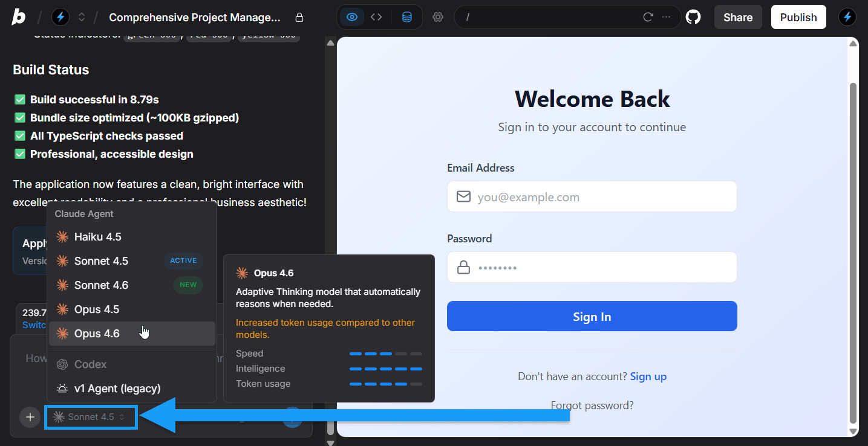868x446 pixels.
Task: Toggle the preview eye view
Action: [x=351, y=16]
